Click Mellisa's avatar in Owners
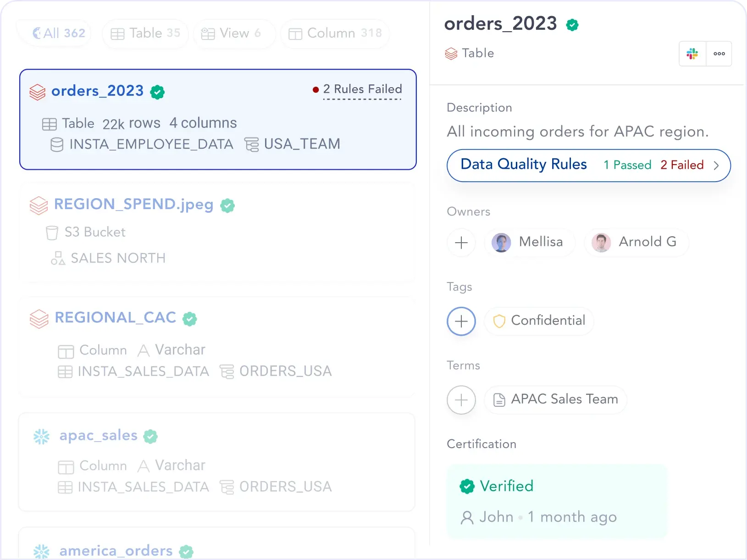 [501, 243]
